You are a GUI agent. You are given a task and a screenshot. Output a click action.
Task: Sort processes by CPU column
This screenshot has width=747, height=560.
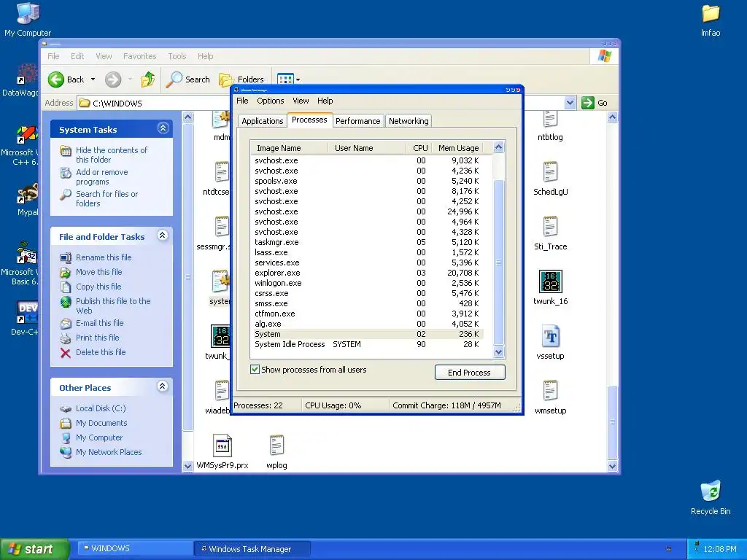point(419,148)
